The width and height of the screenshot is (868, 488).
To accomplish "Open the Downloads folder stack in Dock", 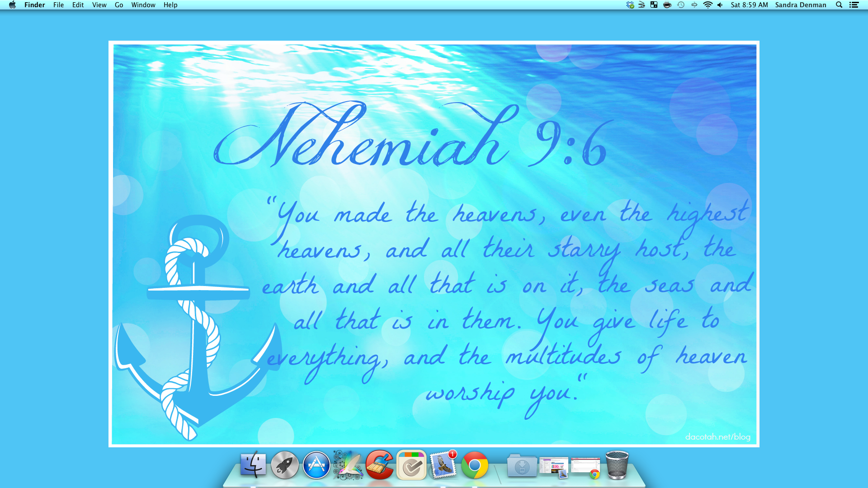I will pos(522,466).
